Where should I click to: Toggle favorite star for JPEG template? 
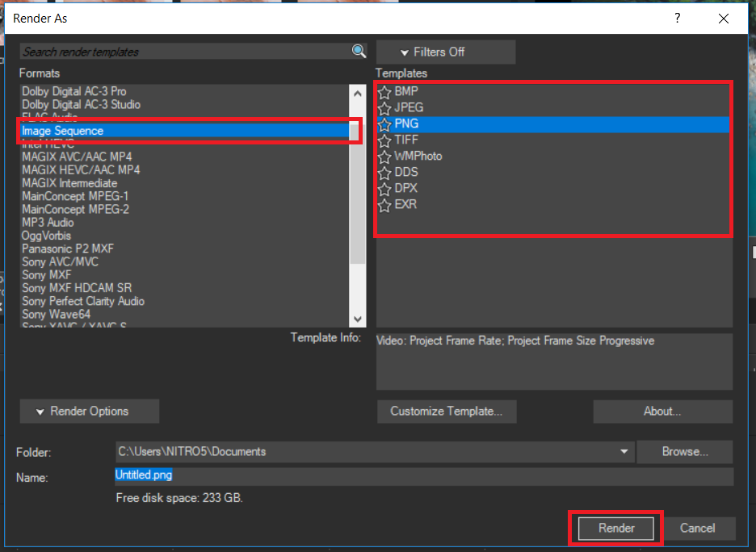tap(384, 108)
